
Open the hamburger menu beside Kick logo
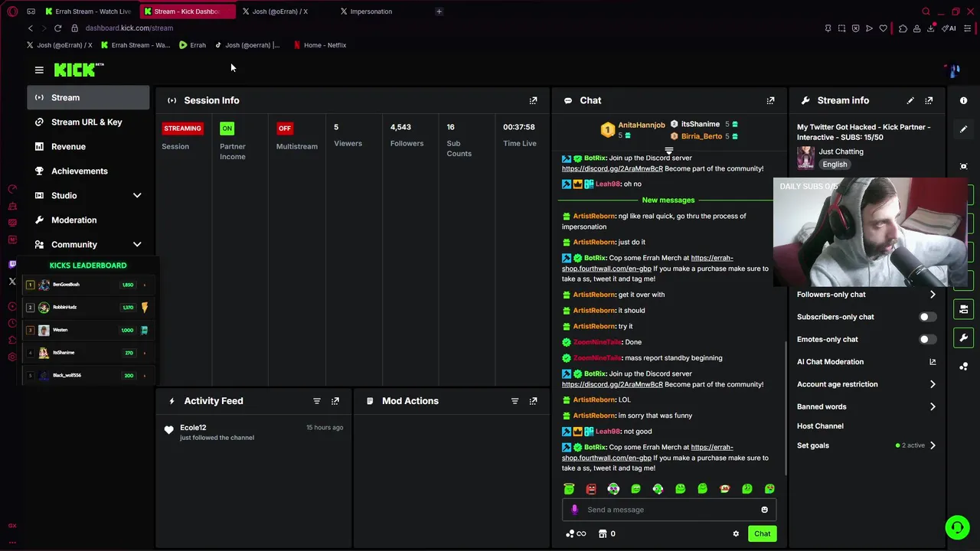click(39, 70)
